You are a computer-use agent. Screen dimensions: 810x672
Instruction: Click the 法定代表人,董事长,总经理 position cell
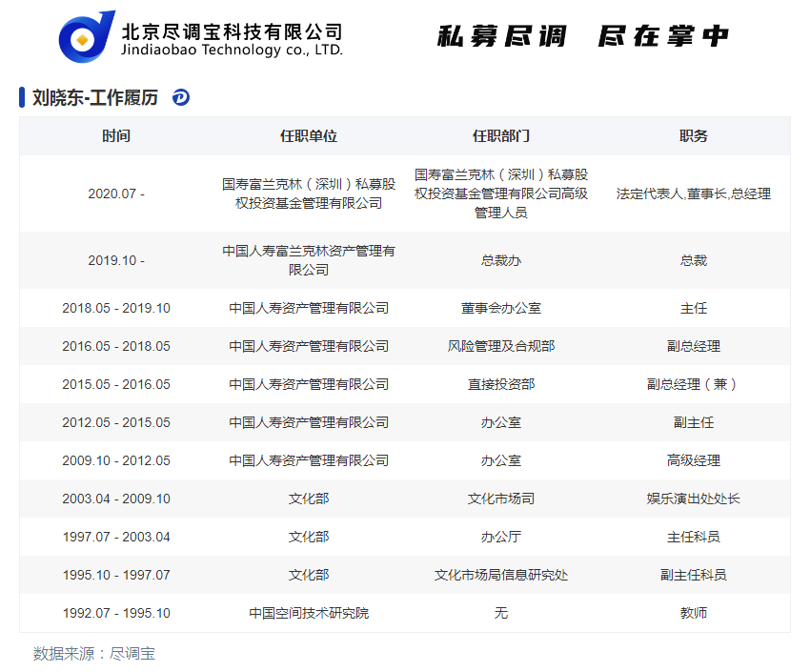(694, 193)
